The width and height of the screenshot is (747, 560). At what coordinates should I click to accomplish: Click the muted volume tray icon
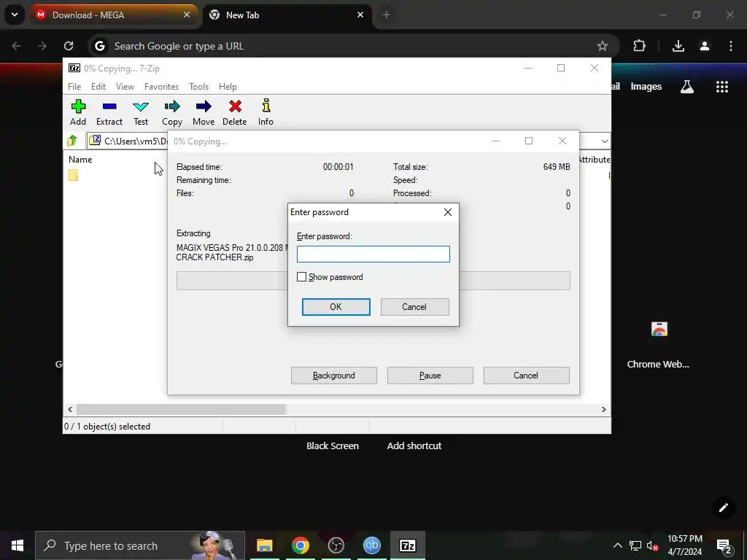click(x=652, y=545)
